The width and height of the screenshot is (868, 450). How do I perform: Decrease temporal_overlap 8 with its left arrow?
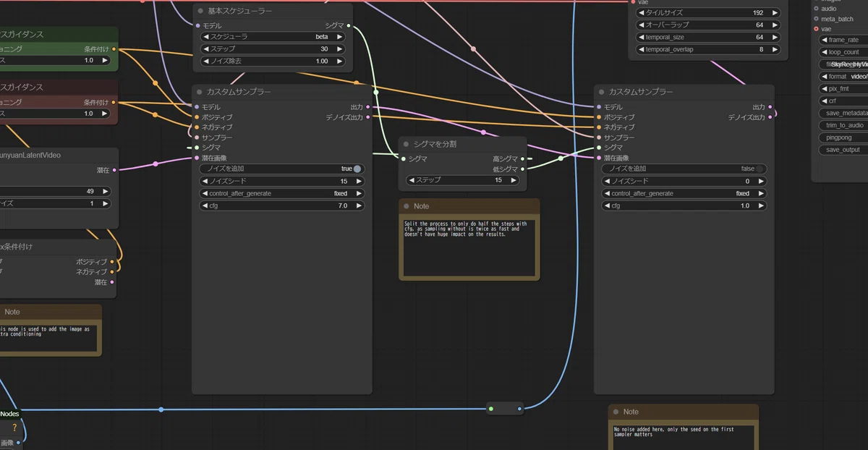[640, 50]
